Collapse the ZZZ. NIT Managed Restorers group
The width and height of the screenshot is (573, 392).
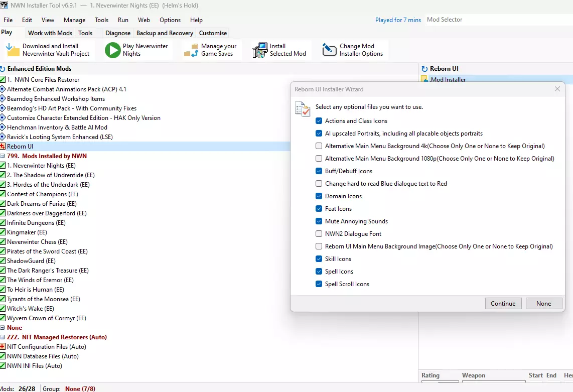click(3, 337)
